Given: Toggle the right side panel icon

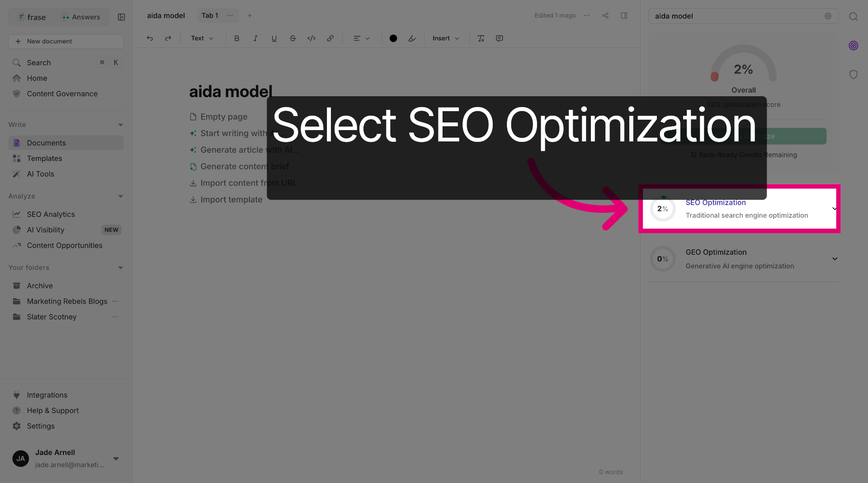Looking at the screenshot, I should point(624,15).
